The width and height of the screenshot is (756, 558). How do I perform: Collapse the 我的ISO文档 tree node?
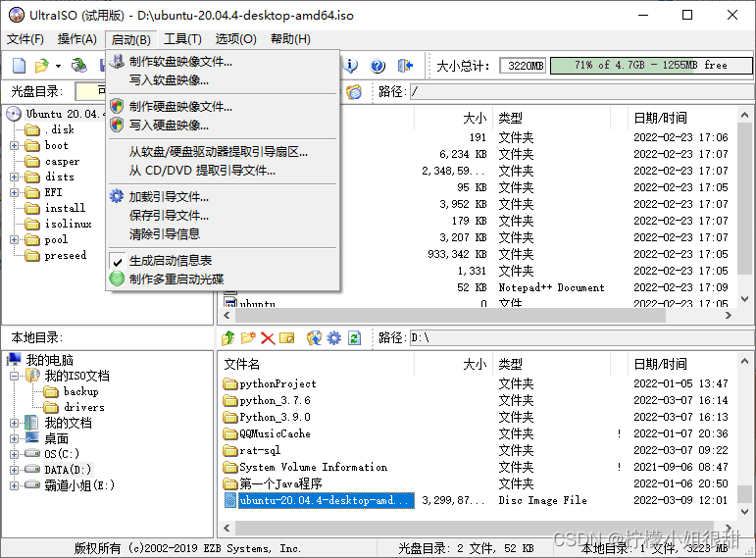(14, 376)
